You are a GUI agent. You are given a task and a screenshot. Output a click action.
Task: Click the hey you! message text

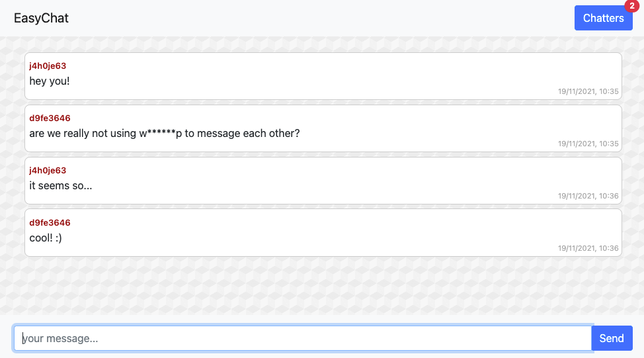pyautogui.click(x=50, y=81)
